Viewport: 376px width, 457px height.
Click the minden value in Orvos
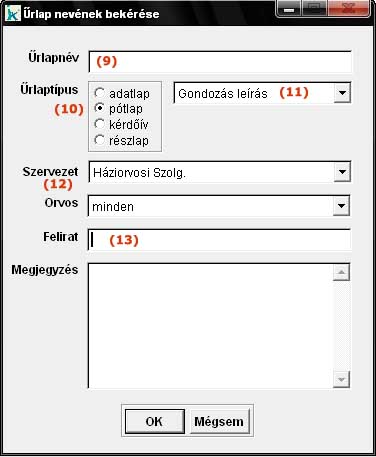[113, 207]
